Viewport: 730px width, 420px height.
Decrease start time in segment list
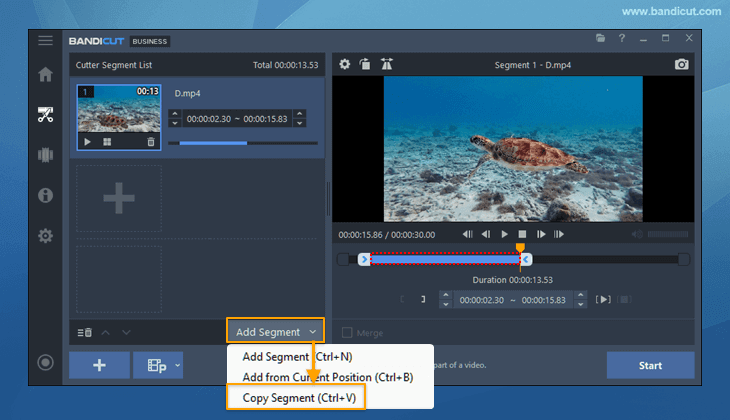[x=175, y=123]
